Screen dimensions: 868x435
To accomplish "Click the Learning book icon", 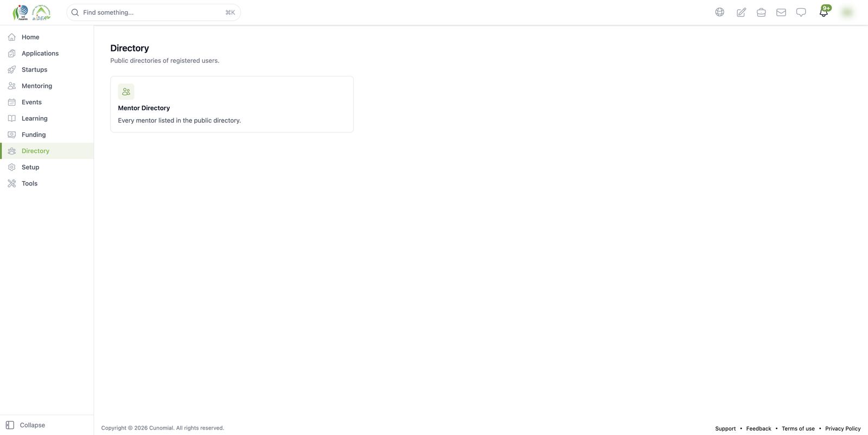I will click(11, 118).
